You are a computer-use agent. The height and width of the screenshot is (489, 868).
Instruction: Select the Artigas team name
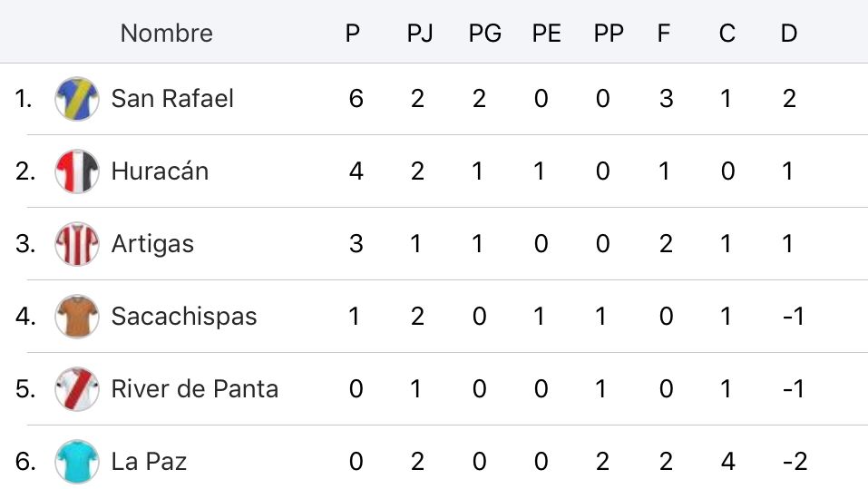(152, 244)
